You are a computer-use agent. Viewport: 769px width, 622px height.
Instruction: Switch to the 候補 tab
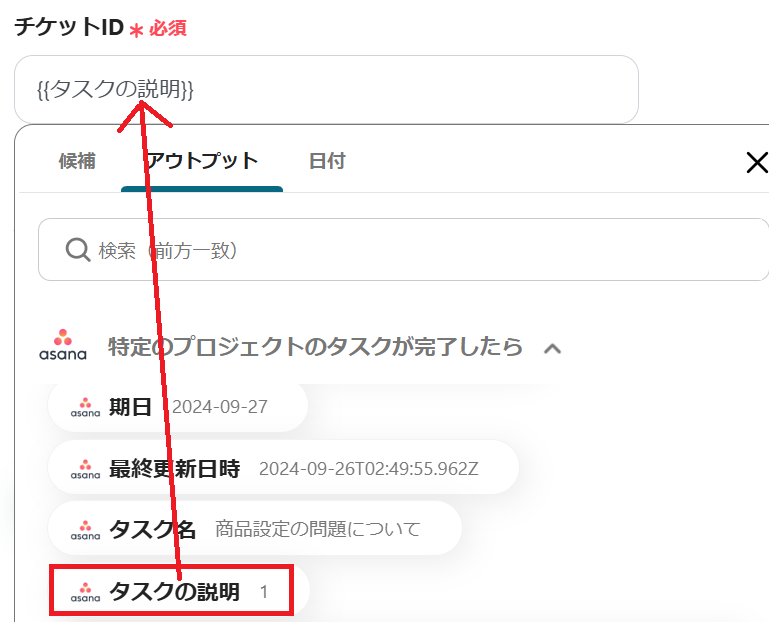[77, 161]
